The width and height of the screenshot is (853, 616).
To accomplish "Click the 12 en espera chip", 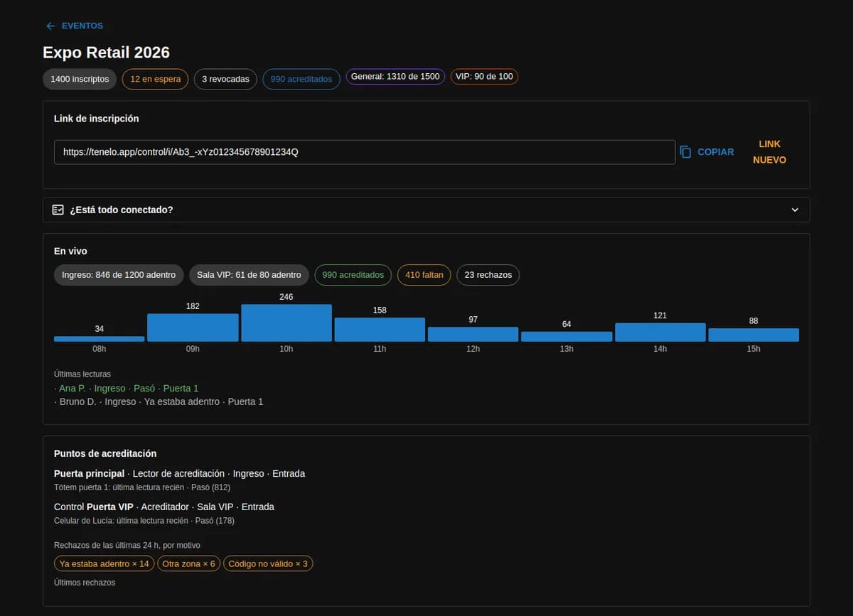I will point(155,79).
